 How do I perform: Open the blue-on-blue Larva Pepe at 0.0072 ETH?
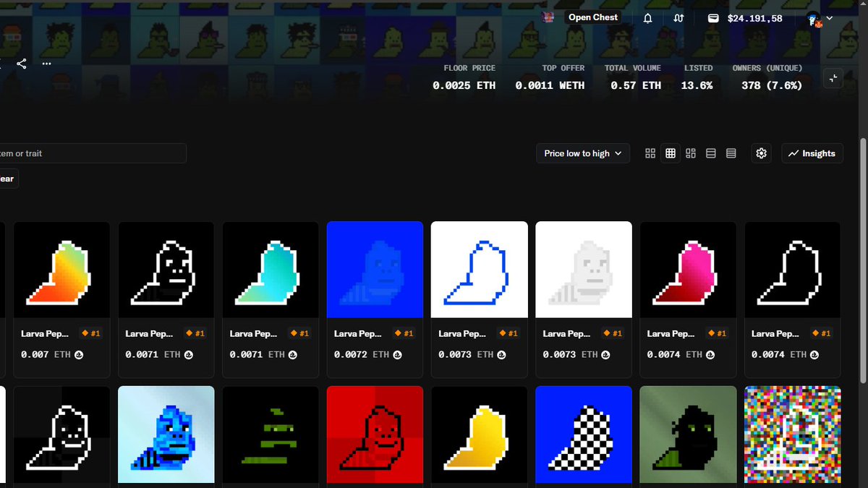pyautogui.click(x=375, y=270)
